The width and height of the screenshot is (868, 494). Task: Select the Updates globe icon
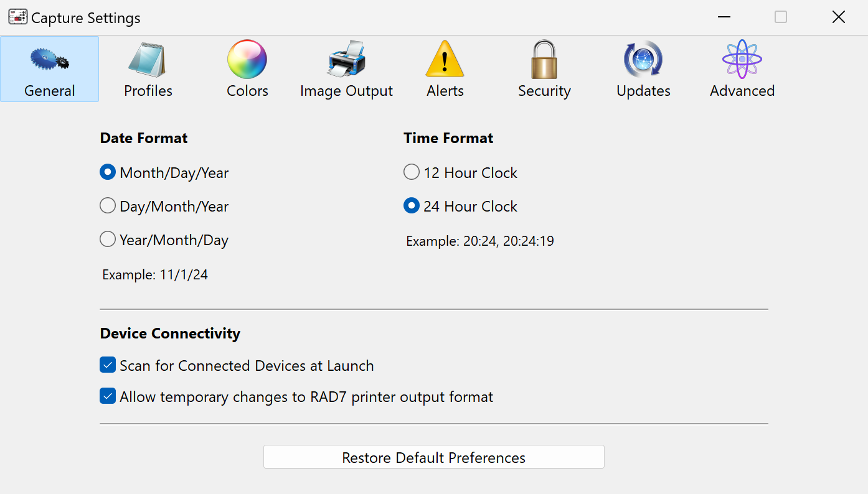[643, 60]
